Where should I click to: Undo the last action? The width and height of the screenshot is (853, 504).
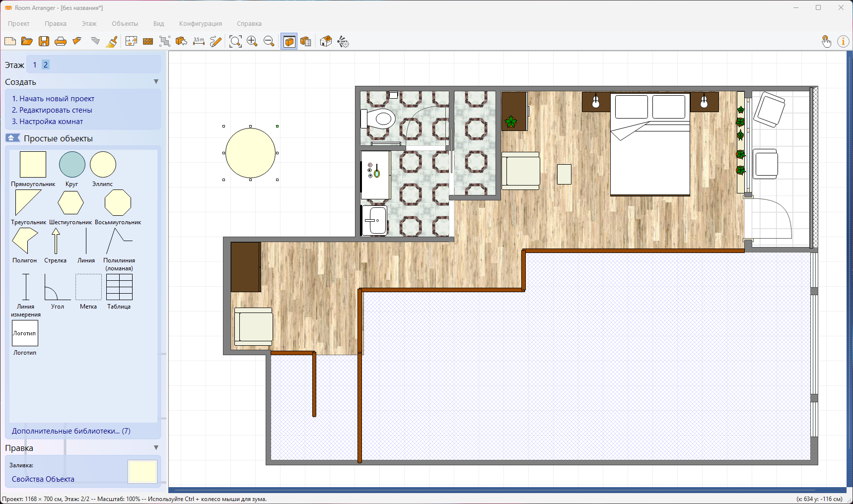tap(77, 41)
